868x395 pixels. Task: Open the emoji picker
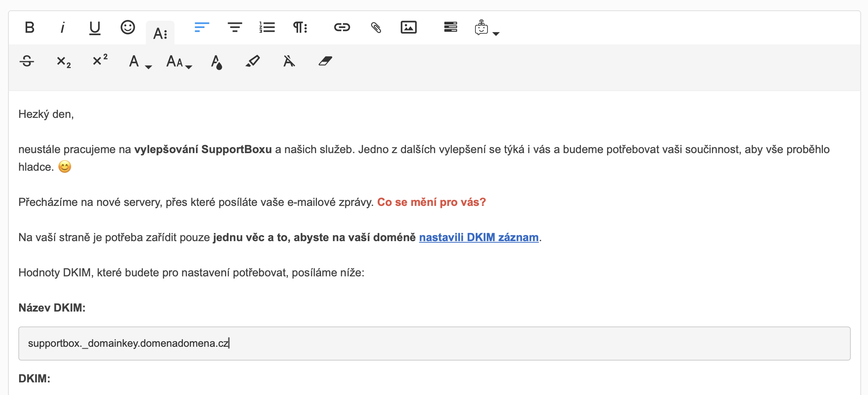127,28
